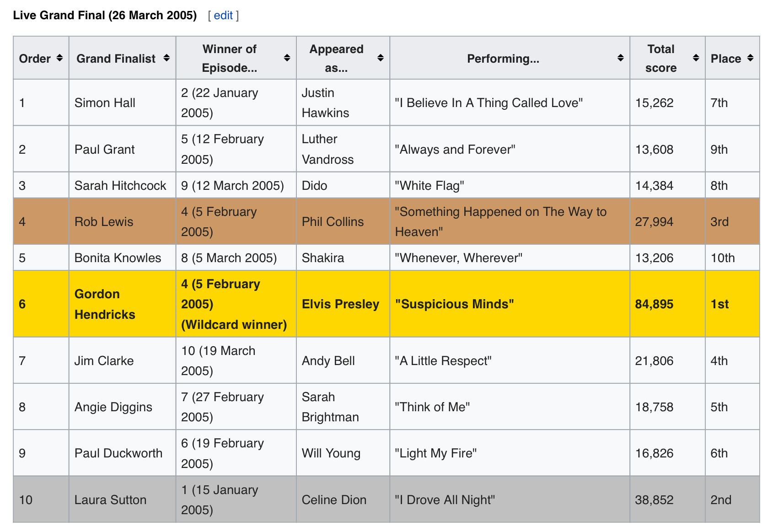Viewport: 762px width, 532px height.
Task: Click the Justin Hawkins cell
Action: [x=343, y=102]
